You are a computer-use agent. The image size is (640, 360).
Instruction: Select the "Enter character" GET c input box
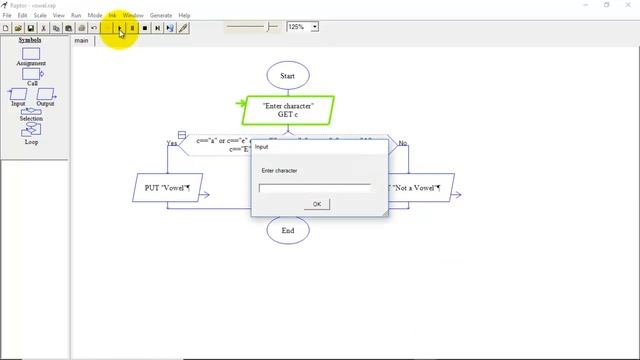point(288,110)
